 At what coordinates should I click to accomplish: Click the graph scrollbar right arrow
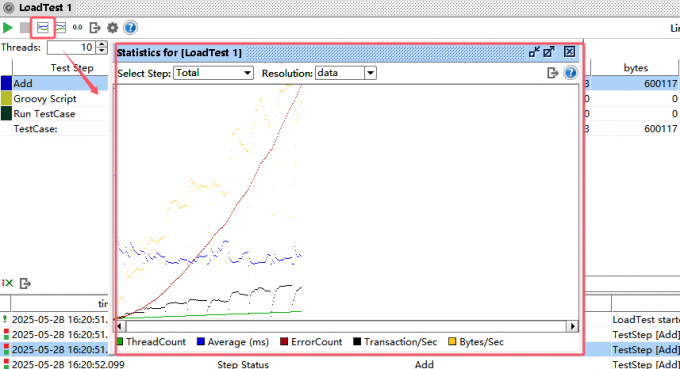pos(573,326)
